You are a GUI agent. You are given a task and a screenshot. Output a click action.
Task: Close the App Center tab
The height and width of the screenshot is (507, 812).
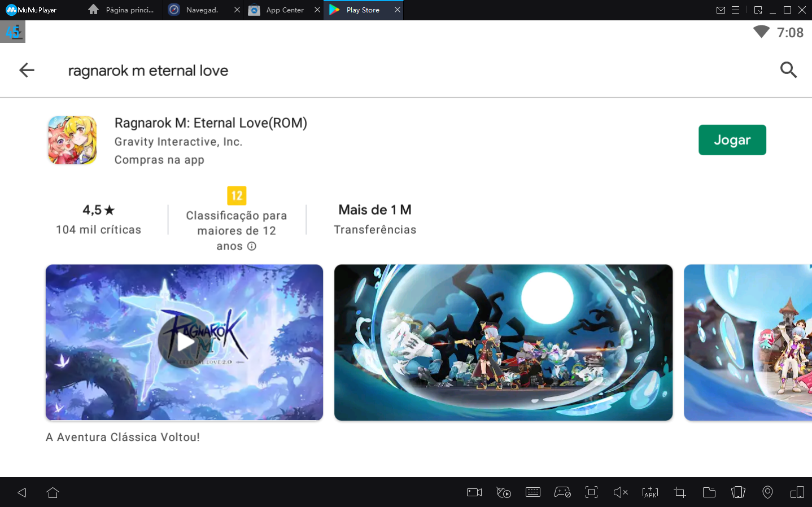[317, 10]
